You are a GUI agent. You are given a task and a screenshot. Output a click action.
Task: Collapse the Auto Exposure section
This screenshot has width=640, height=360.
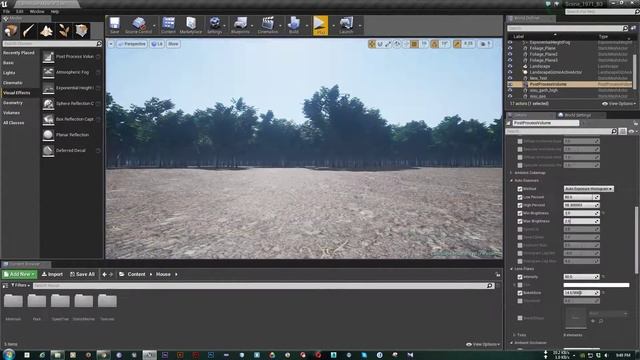511,180
